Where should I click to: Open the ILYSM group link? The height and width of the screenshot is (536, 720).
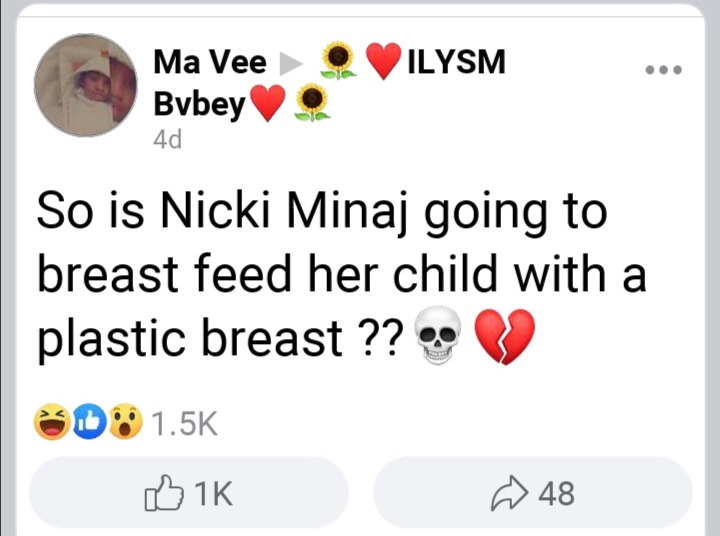click(x=456, y=62)
